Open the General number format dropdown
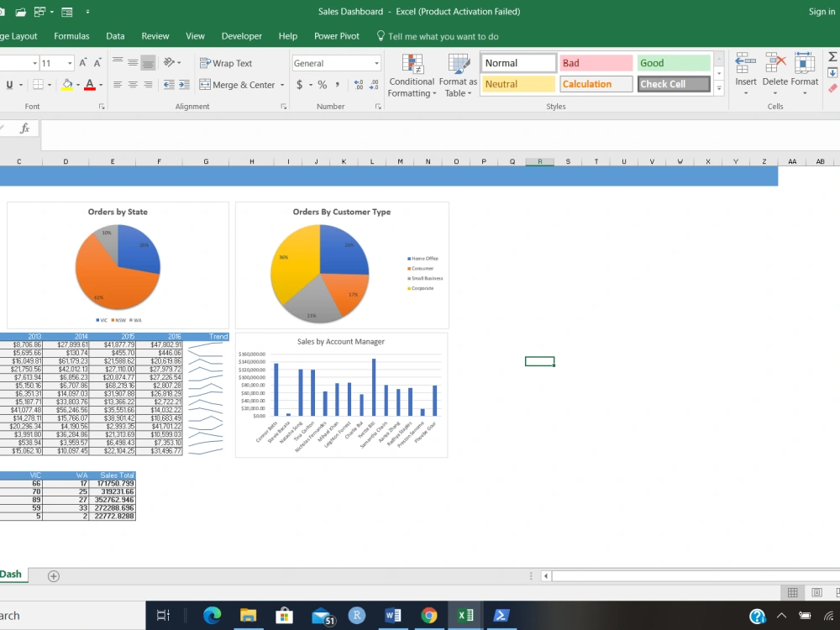Image resolution: width=840 pixels, height=630 pixels. 376,63
